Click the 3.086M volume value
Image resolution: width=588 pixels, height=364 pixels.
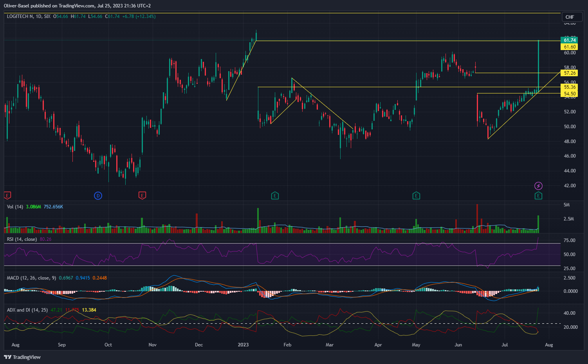point(34,206)
